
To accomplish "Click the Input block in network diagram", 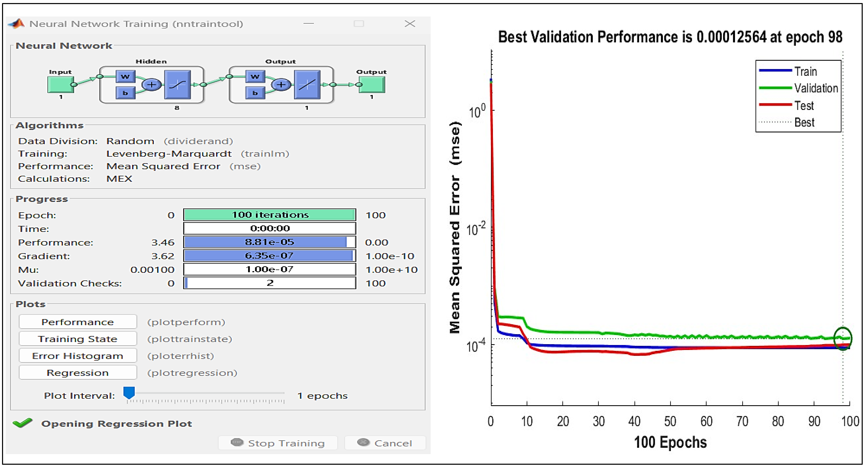I will 60,84.
